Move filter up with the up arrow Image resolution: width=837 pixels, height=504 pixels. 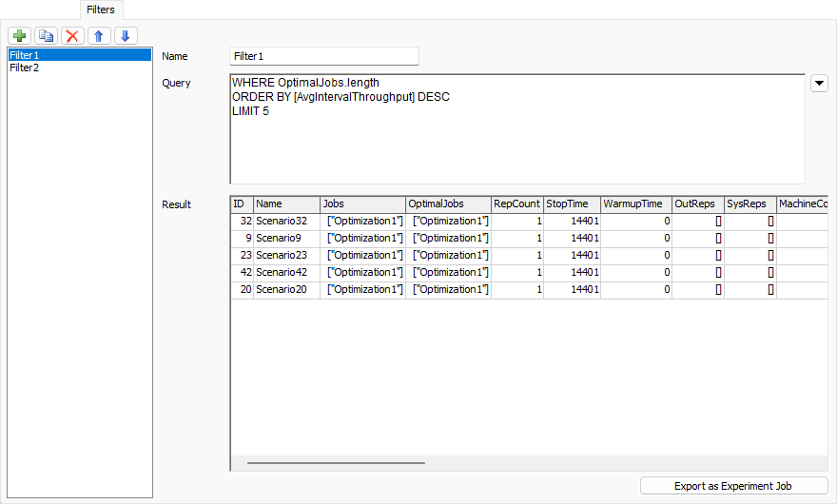(x=99, y=36)
